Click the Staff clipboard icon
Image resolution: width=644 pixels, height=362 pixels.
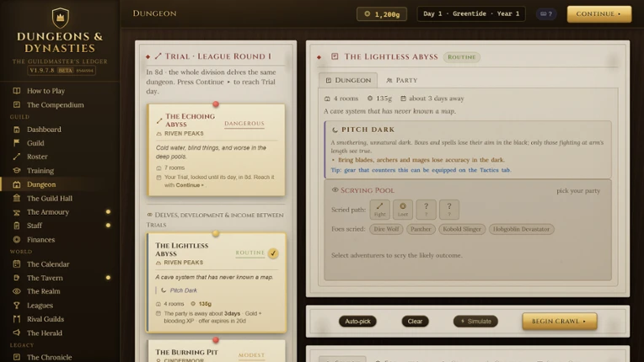tap(16, 226)
